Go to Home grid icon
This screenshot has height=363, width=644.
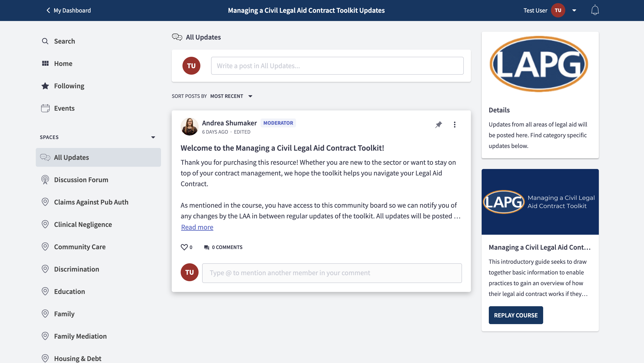coord(45,63)
